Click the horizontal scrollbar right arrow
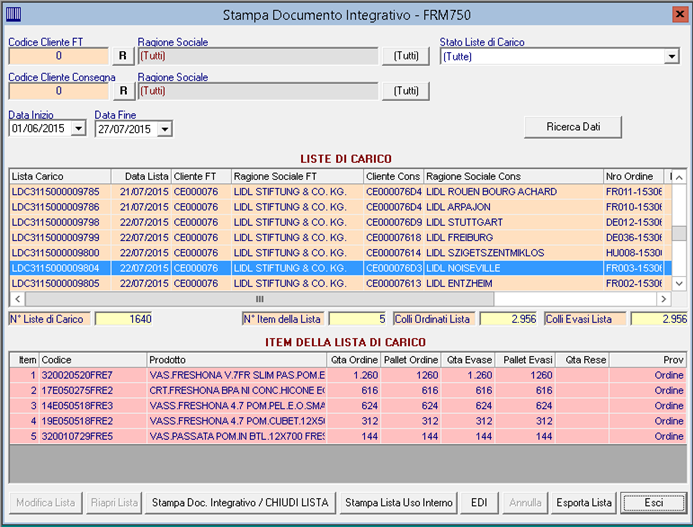This screenshot has height=527, width=693. click(x=663, y=299)
